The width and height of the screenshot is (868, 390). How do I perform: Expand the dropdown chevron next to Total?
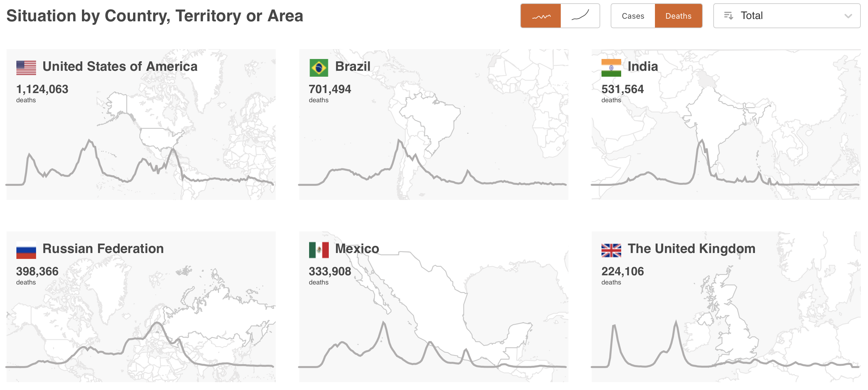(x=848, y=16)
